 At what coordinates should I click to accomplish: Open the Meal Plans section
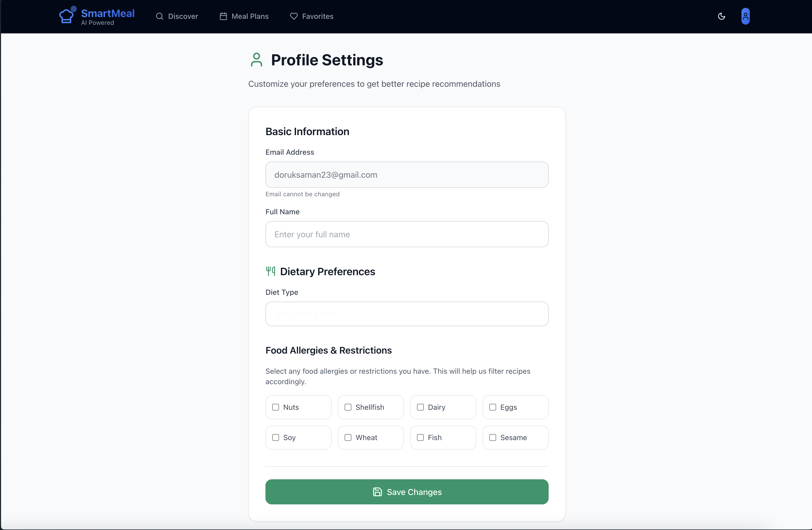coord(250,16)
